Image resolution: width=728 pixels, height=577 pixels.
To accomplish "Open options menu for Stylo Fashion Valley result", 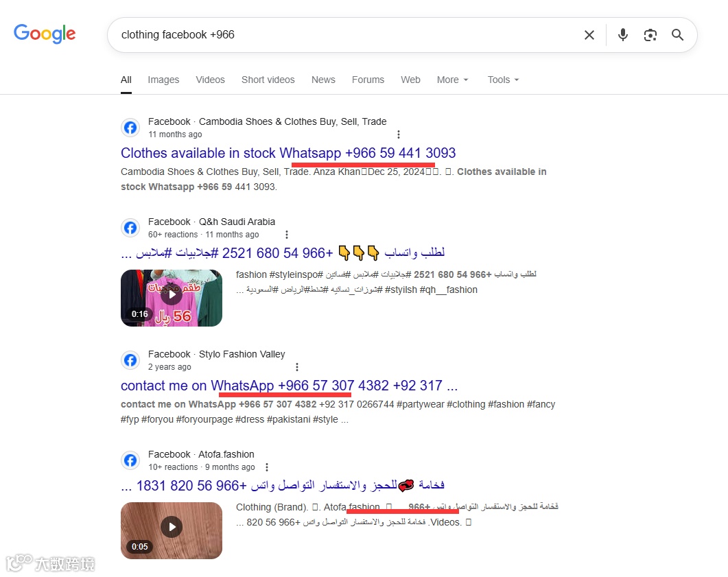I will [x=297, y=367].
